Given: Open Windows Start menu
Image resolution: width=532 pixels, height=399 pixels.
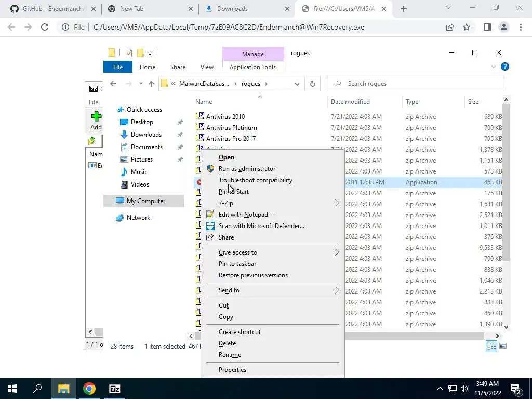Looking at the screenshot, I should [12, 389].
